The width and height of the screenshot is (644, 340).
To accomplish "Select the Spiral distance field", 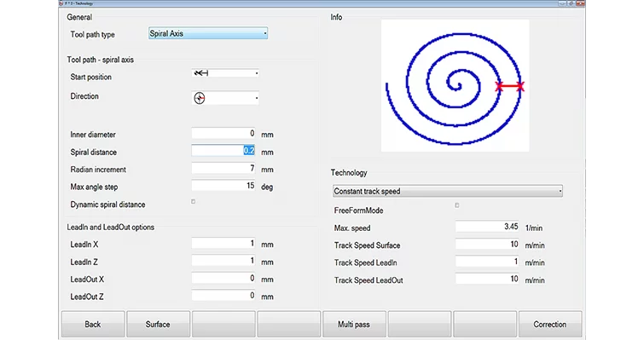I will click(223, 151).
